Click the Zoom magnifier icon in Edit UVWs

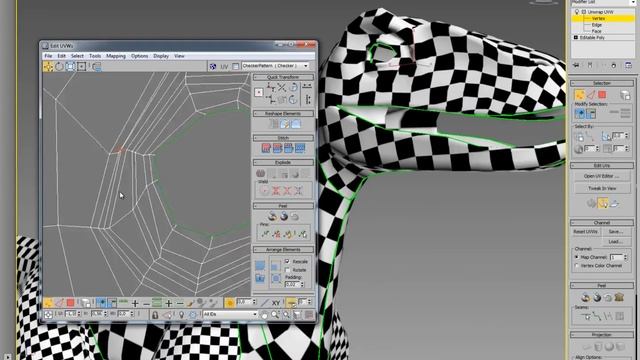[275, 314]
